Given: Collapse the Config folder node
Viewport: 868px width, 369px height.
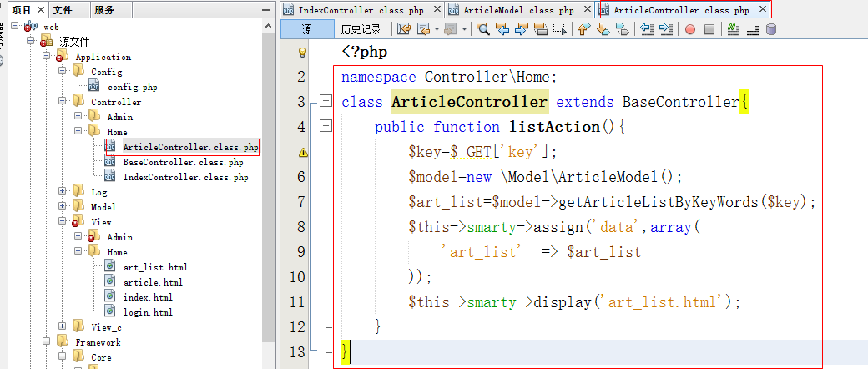Looking at the screenshot, I should (x=63, y=72).
